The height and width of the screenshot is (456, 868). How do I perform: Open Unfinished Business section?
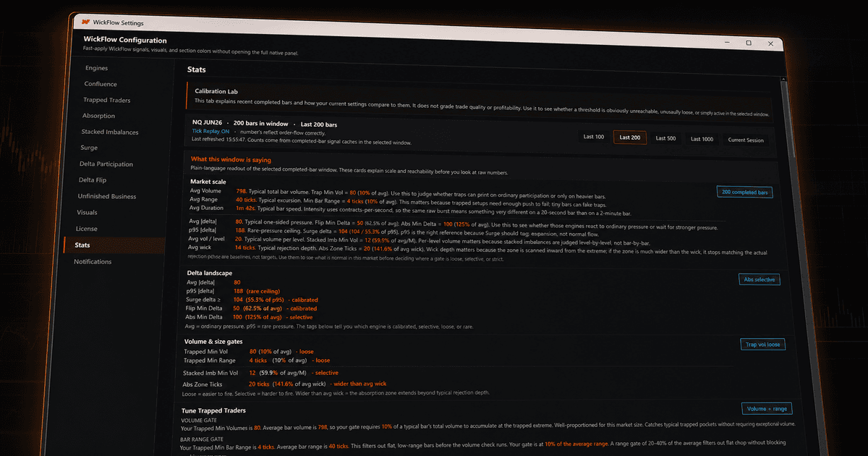coord(107,196)
